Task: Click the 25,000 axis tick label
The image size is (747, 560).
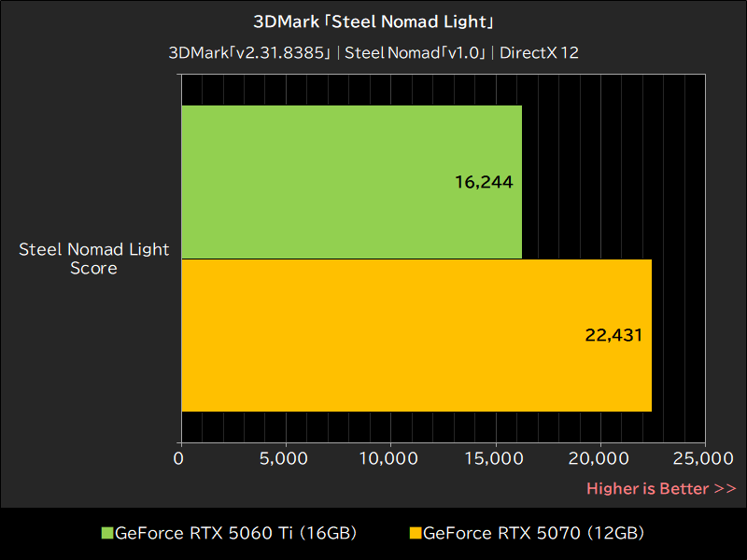Action: point(701,459)
